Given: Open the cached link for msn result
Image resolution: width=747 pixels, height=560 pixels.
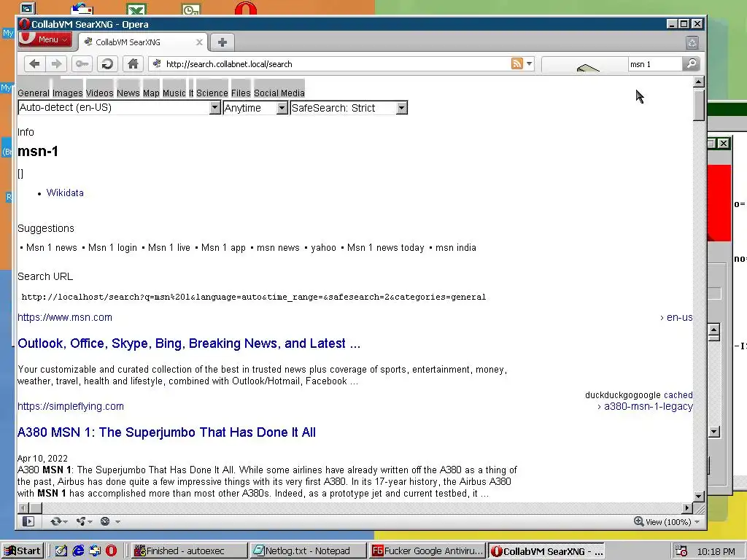Looking at the screenshot, I should tap(678, 394).
